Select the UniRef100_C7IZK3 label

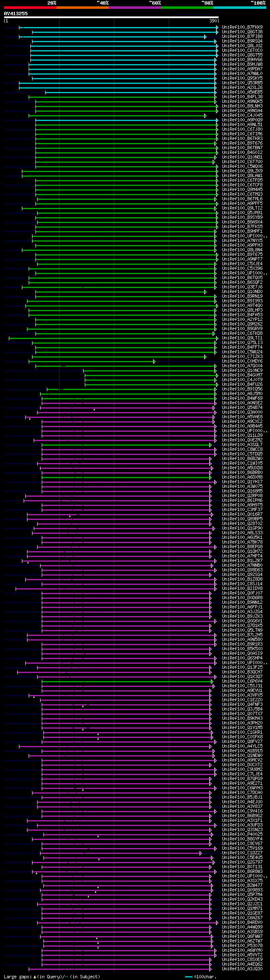point(242,357)
